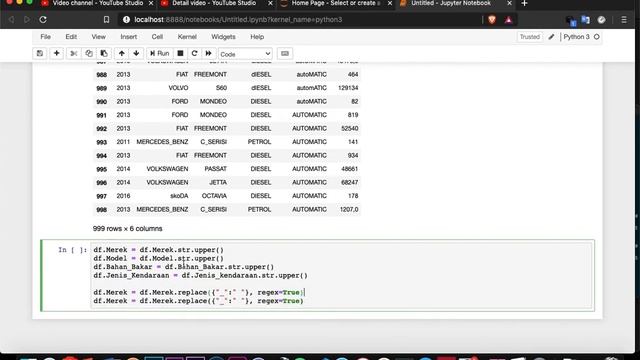The height and width of the screenshot is (360, 640).
Task: Click the value 52540 in row 992
Action: [350, 129]
